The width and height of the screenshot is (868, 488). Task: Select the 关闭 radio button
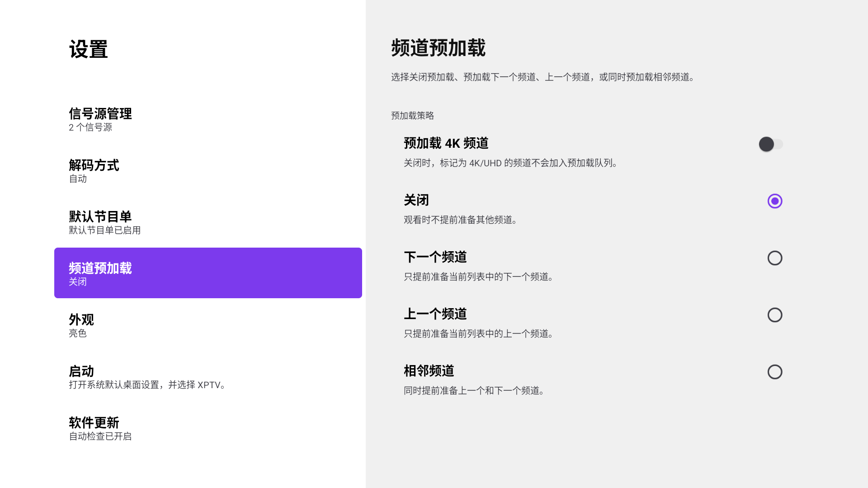tap(775, 201)
